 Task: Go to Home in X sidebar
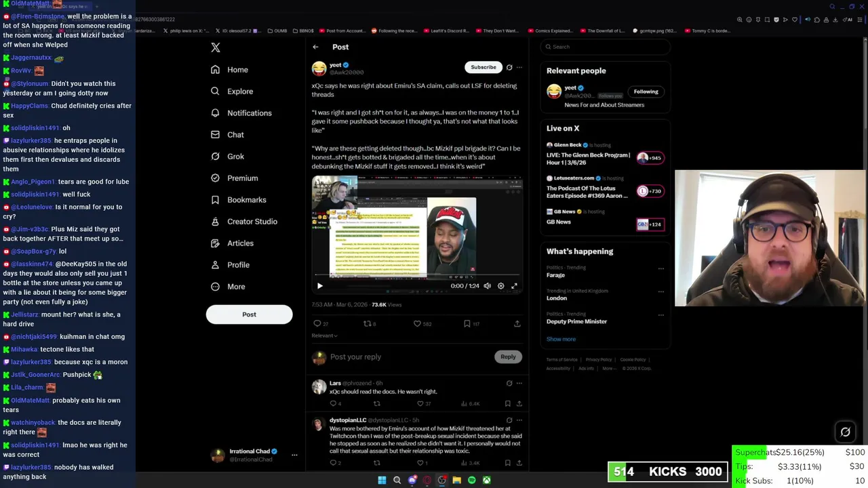tap(229, 70)
